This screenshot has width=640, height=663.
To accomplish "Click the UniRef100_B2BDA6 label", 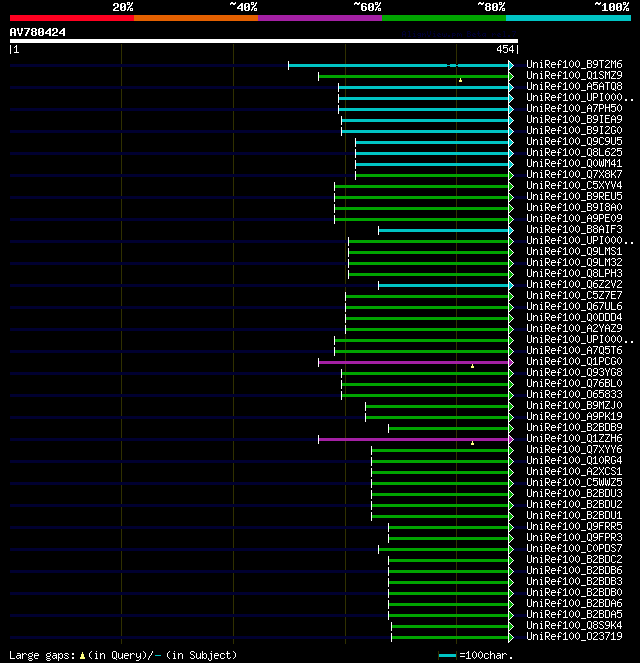I will [574, 603].
